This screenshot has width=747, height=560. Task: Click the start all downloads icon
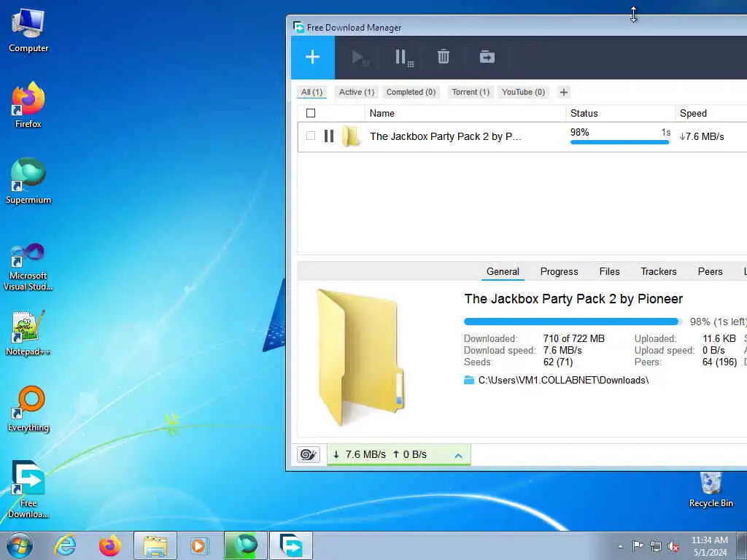tap(360, 58)
